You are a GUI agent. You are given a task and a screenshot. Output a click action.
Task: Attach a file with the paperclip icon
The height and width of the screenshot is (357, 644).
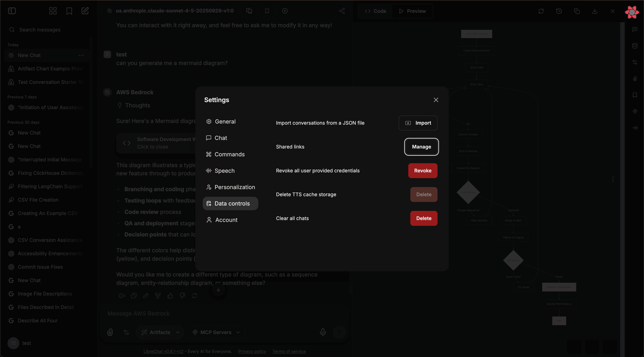(110, 332)
